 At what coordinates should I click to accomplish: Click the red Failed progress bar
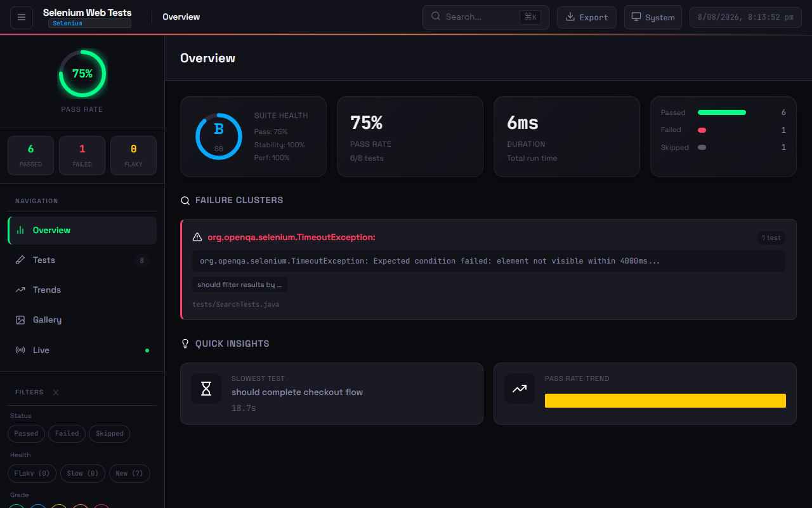click(x=702, y=130)
